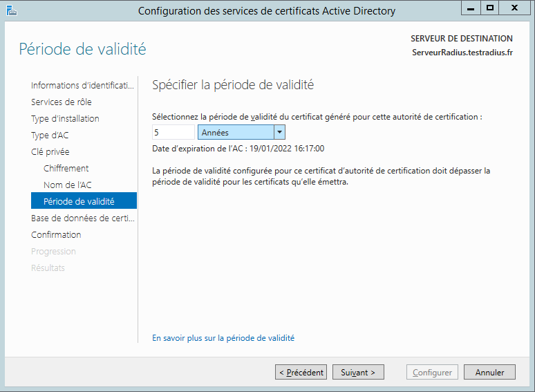
Task: Cancel the wizard with Annuler
Action: click(489, 372)
